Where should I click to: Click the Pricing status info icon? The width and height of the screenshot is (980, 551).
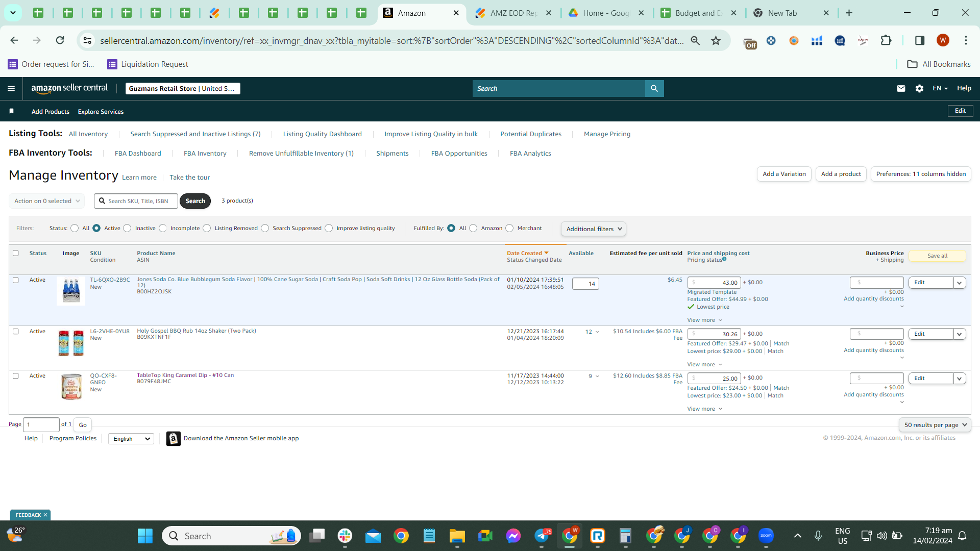tap(724, 259)
